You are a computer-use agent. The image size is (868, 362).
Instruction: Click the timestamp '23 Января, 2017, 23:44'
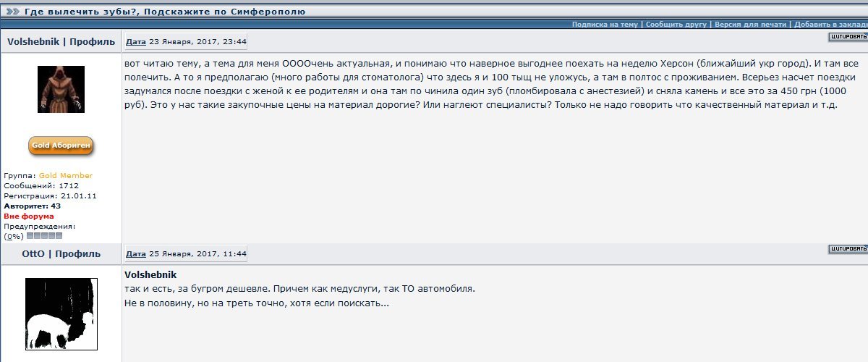197,42
